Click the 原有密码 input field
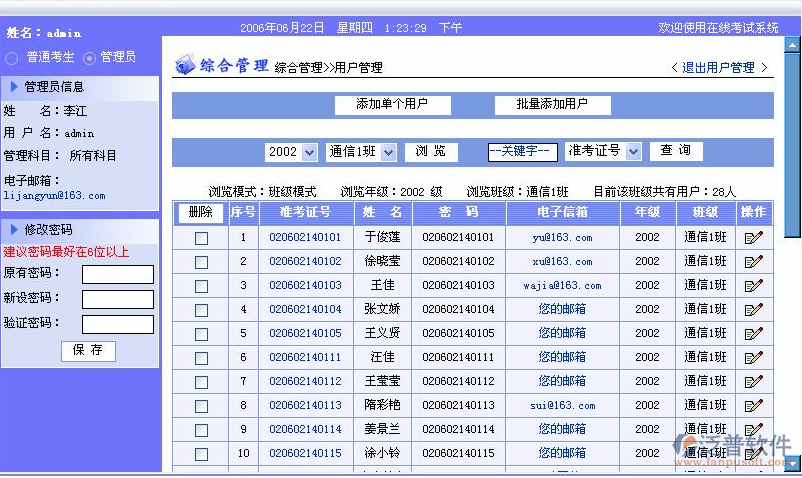 coord(118,274)
